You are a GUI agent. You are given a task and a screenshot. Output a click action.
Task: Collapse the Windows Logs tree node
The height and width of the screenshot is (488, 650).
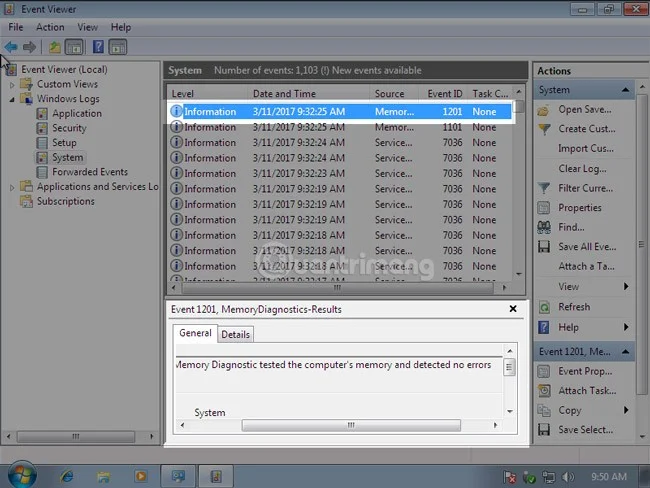(x=13, y=99)
